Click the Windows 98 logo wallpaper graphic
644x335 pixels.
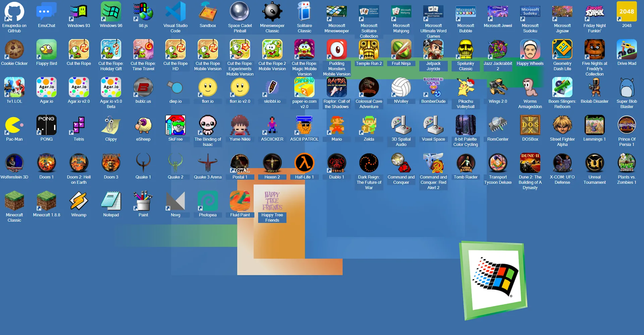click(x=494, y=280)
